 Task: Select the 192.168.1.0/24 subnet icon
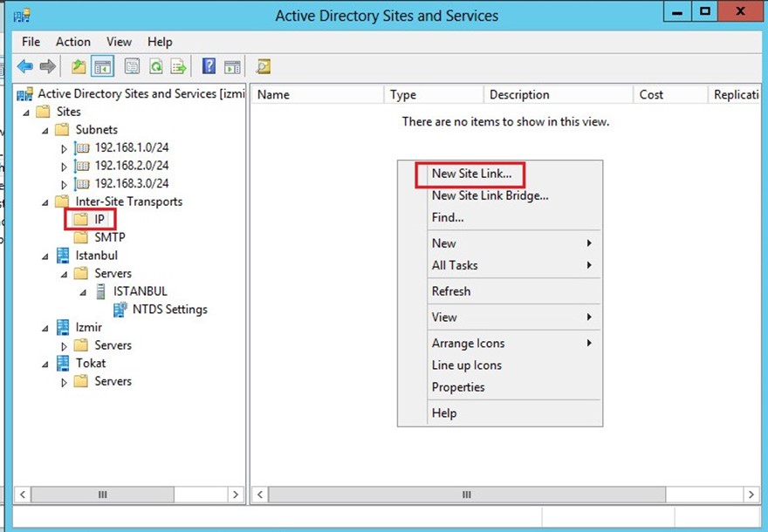tap(82, 147)
